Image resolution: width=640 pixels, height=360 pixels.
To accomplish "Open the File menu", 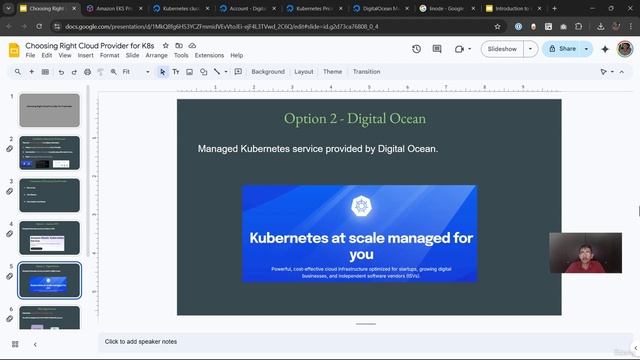I will (x=30, y=55).
